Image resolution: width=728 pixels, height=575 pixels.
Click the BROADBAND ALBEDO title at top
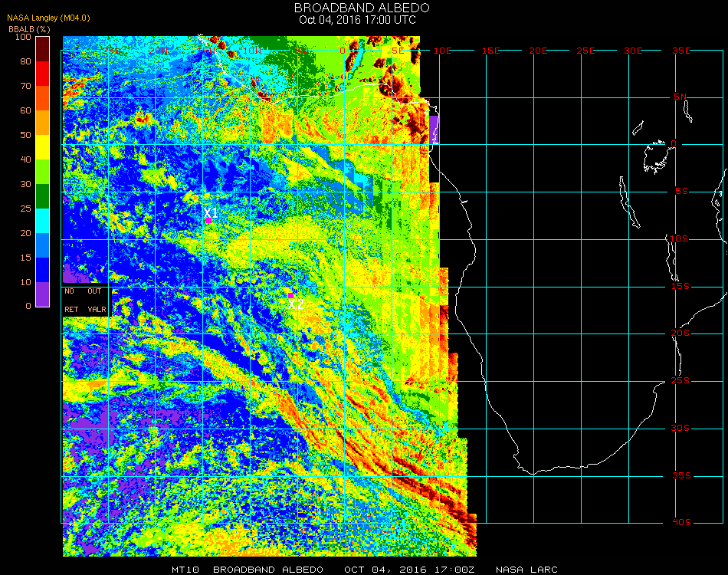[357, 8]
